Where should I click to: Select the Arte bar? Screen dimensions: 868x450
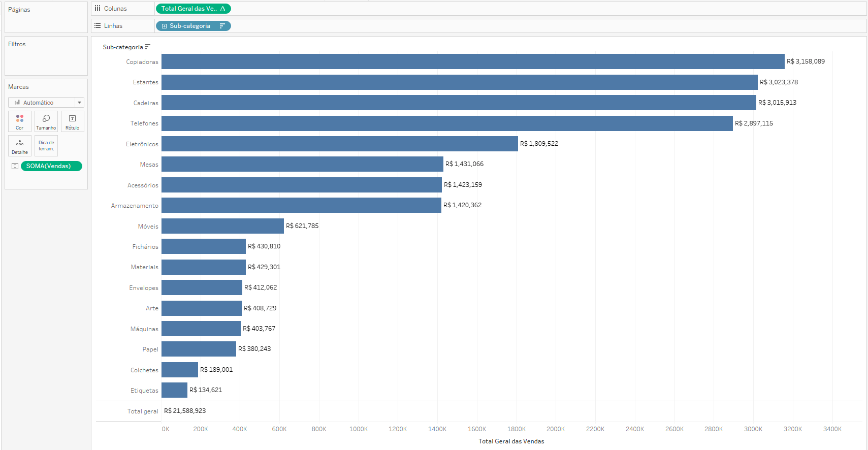click(x=202, y=308)
